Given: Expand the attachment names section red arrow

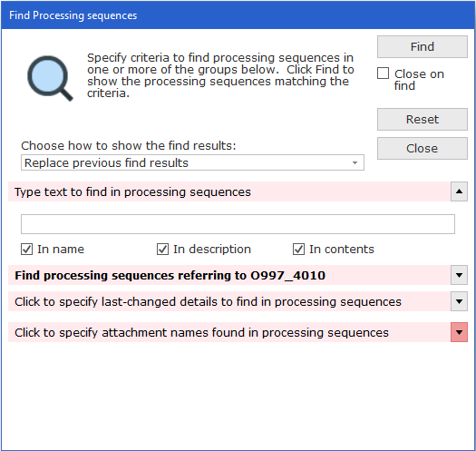Looking at the screenshot, I should 459,332.
